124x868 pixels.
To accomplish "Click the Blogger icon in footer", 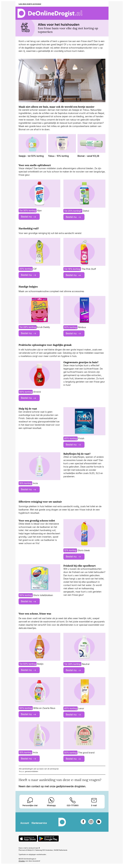I will coord(99,821).
